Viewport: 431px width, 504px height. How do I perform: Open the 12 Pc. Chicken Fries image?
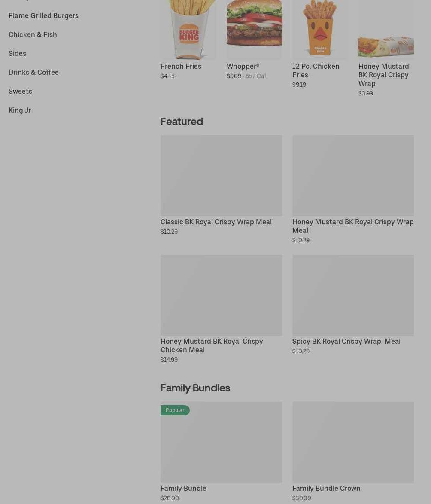click(320, 30)
